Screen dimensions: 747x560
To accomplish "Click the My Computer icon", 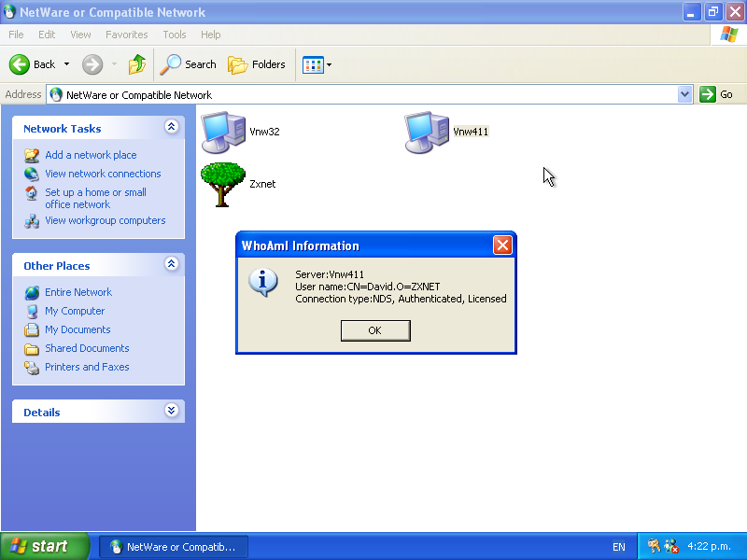I will point(32,312).
